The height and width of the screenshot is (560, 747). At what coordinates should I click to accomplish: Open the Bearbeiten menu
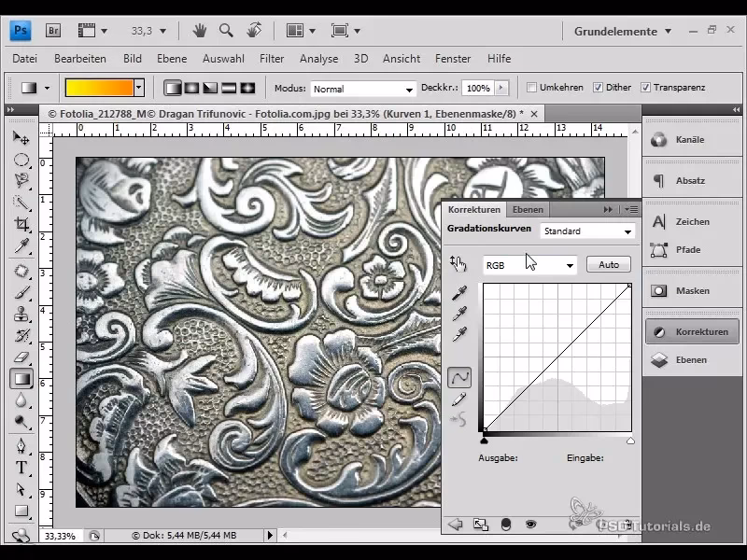point(80,59)
